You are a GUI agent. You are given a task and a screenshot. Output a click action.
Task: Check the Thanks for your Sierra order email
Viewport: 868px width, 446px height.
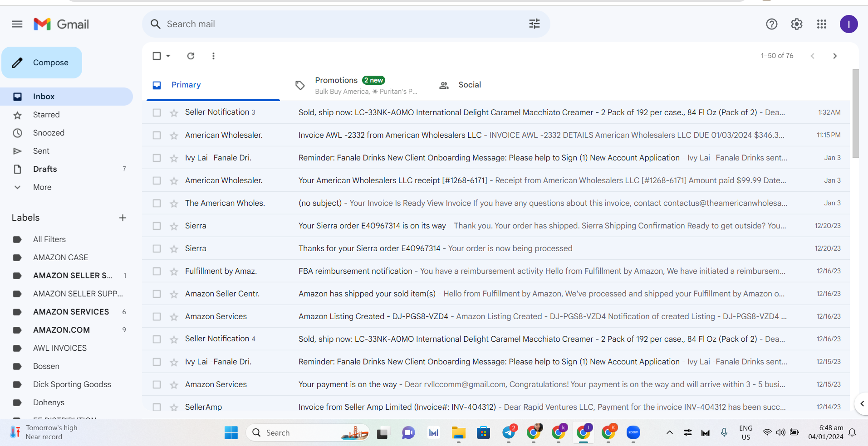[x=157, y=248]
